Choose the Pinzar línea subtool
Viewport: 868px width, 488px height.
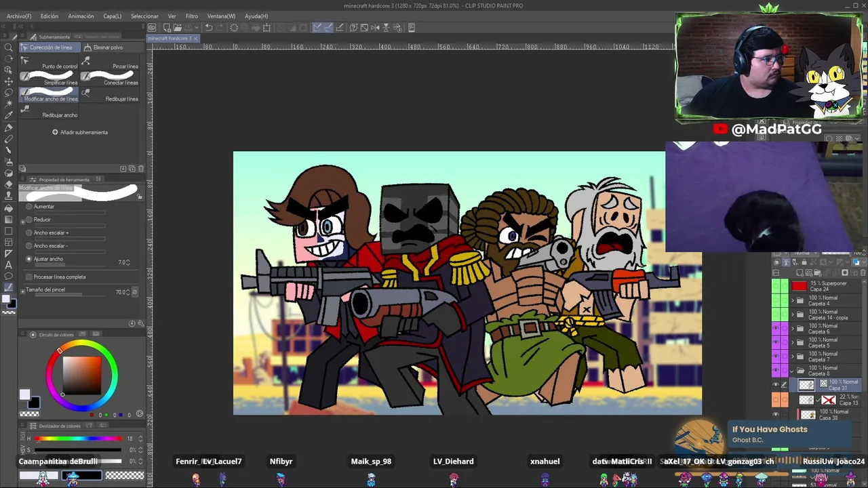(x=110, y=62)
